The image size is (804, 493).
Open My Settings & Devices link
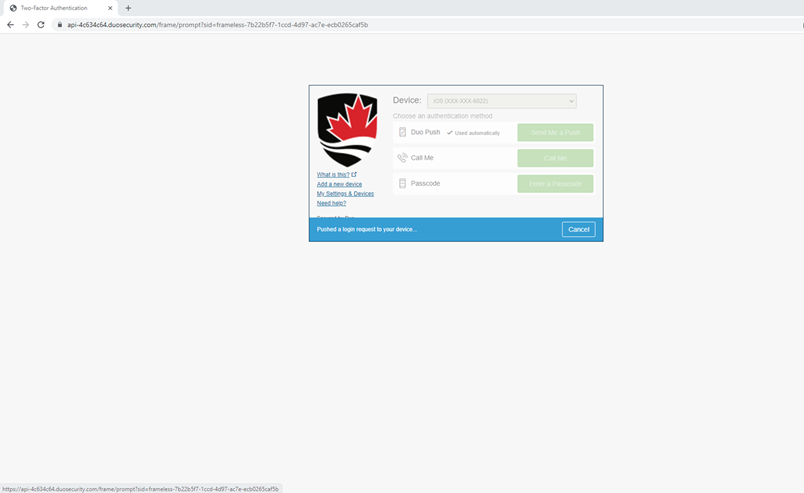(345, 193)
